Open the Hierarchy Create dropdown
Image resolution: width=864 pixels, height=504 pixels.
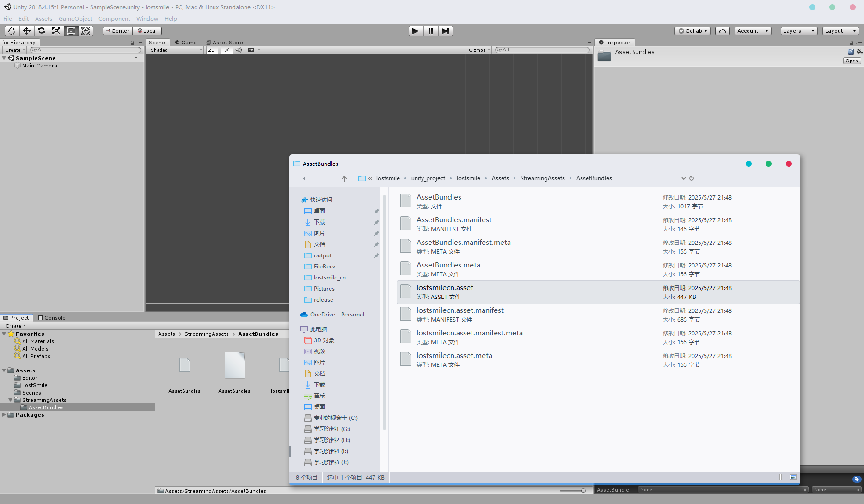14,50
